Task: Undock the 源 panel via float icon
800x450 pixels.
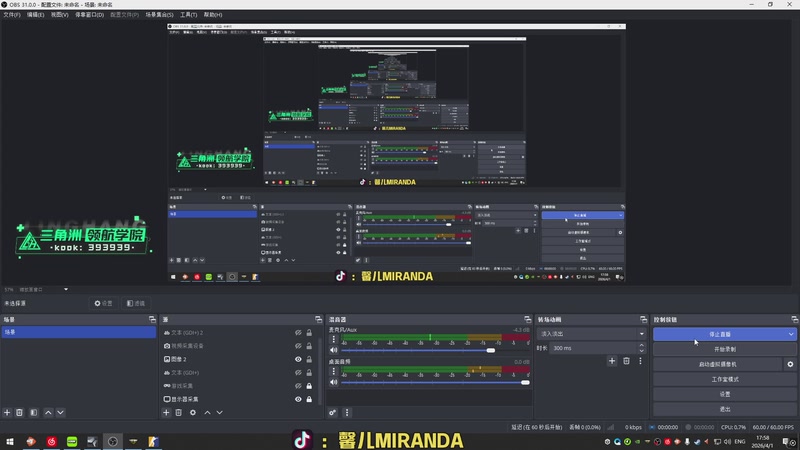Action: pos(318,319)
